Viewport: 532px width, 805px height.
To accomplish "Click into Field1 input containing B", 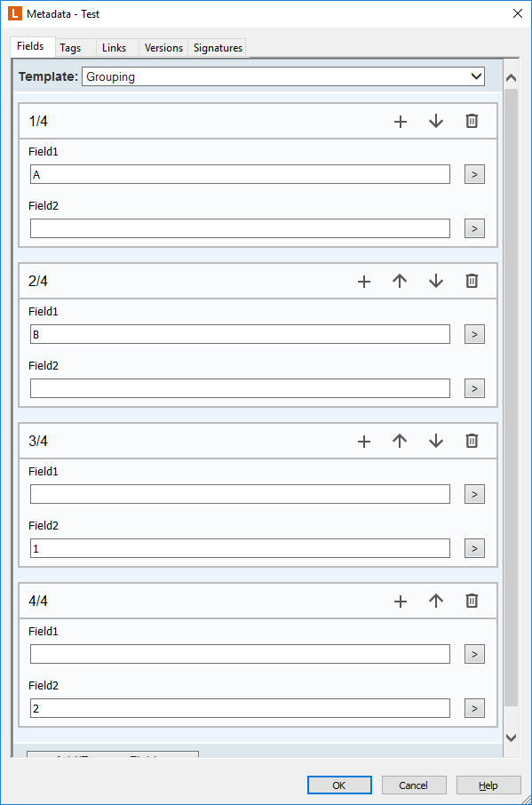I will [240, 334].
